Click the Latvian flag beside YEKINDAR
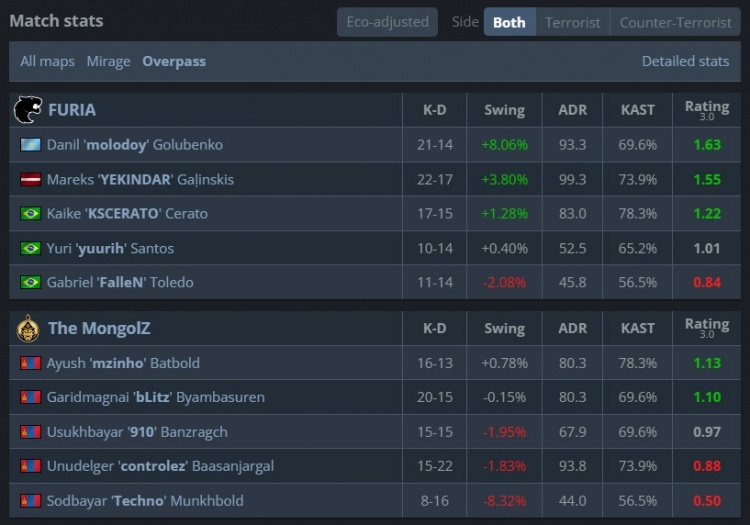Viewport: 750px width, 525px height. 30,179
